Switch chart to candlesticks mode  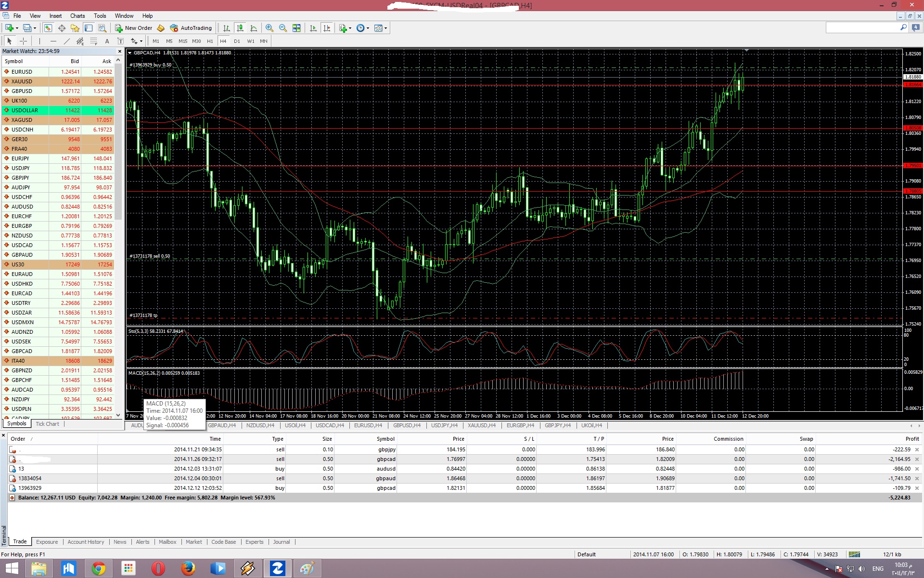[240, 28]
